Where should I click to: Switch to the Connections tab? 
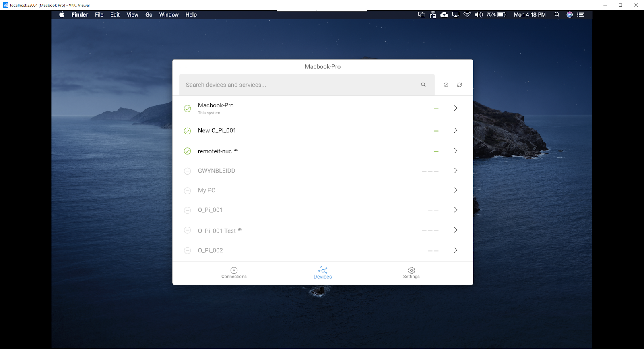(234, 273)
